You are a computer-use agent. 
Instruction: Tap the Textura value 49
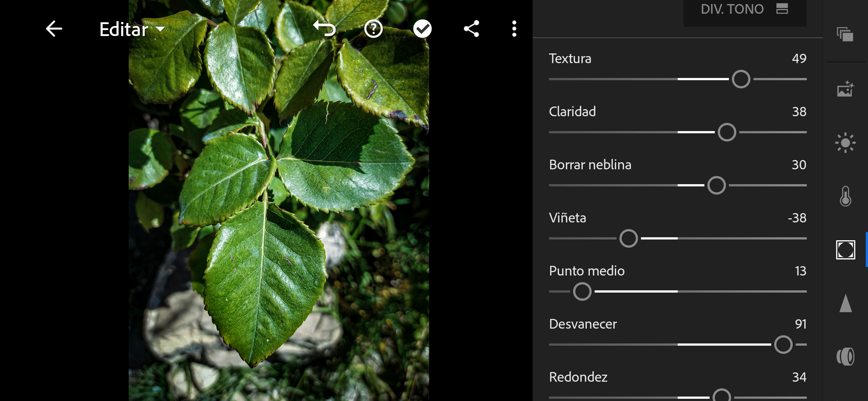(x=799, y=58)
